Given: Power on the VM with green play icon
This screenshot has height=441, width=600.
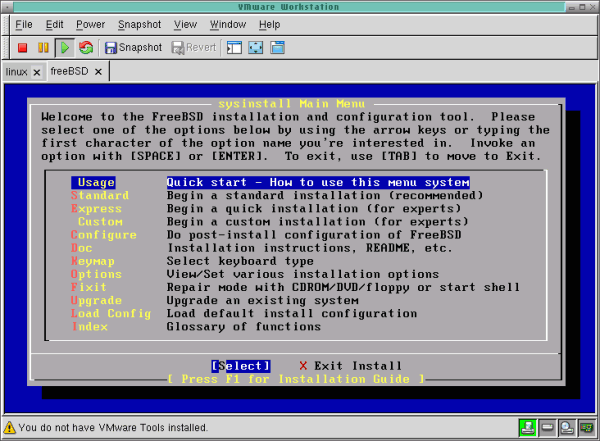Looking at the screenshot, I should point(65,47).
